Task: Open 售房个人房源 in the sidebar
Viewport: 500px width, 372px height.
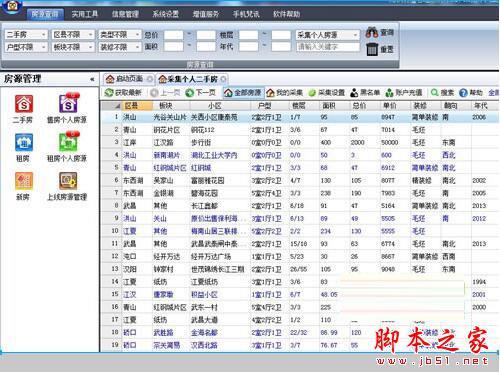Action: (68, 104)
